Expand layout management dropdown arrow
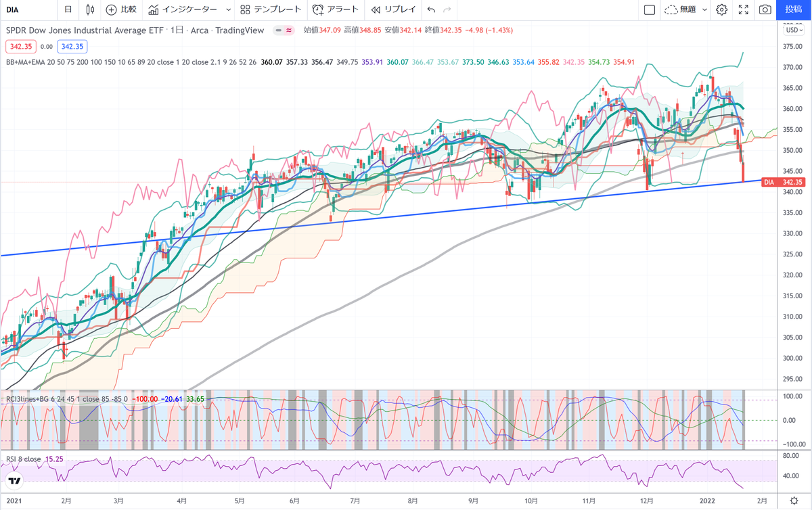 tap(704, 9)
